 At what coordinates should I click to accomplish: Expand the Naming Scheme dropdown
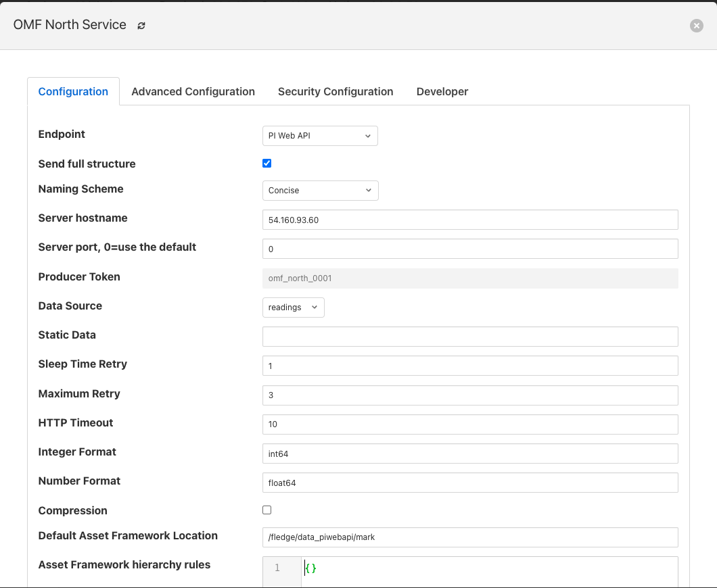tap(320, 191)
